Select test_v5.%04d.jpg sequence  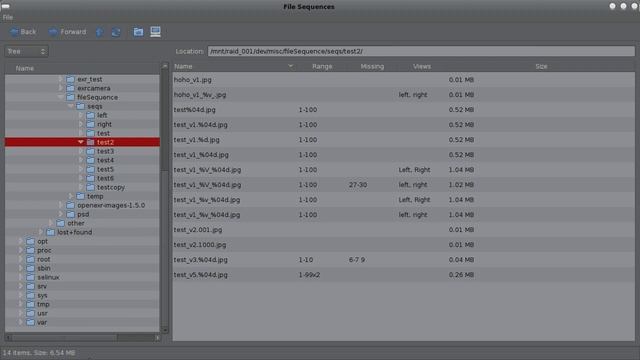point(404,275)
